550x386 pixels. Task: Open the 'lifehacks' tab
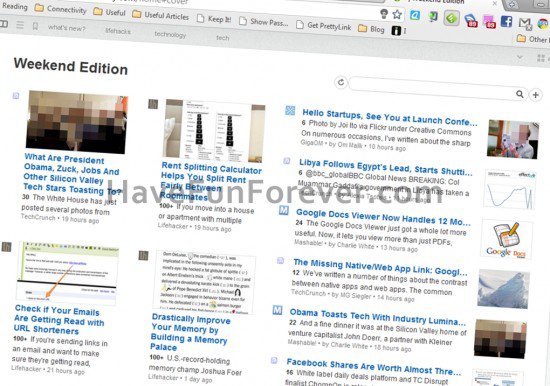118,31
